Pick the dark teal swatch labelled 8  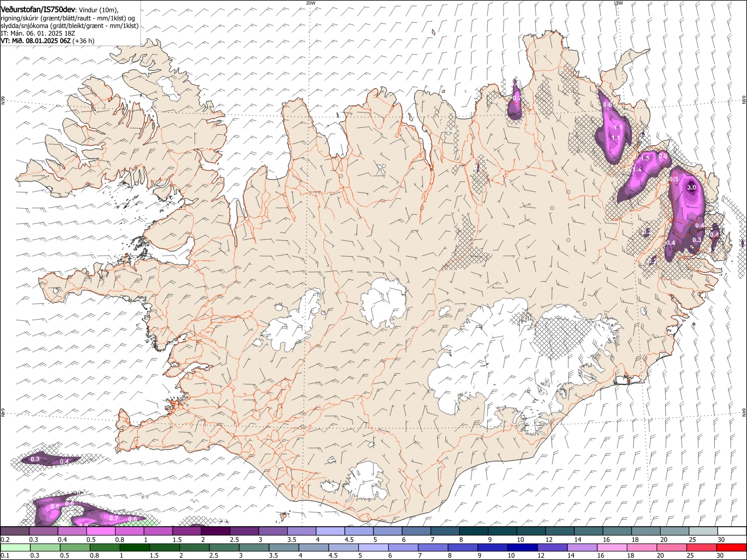coord(473,531)
